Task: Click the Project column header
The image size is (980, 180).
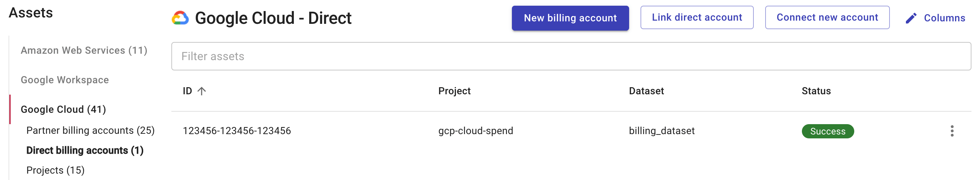Action: click(x=454, y=91)
